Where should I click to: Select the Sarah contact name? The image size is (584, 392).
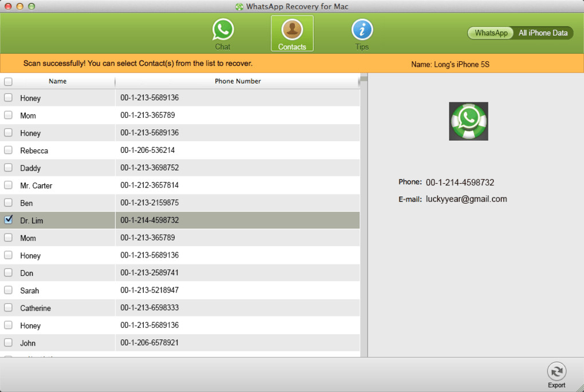[x=29, y=290]
